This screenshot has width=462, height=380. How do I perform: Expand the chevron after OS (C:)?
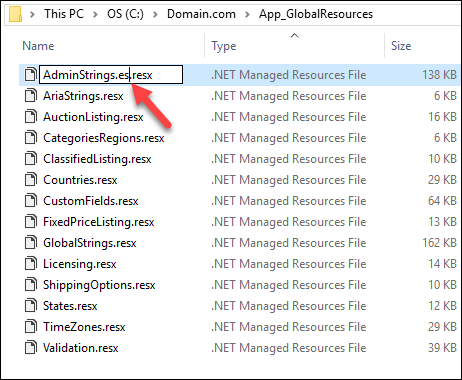[155, 14]
